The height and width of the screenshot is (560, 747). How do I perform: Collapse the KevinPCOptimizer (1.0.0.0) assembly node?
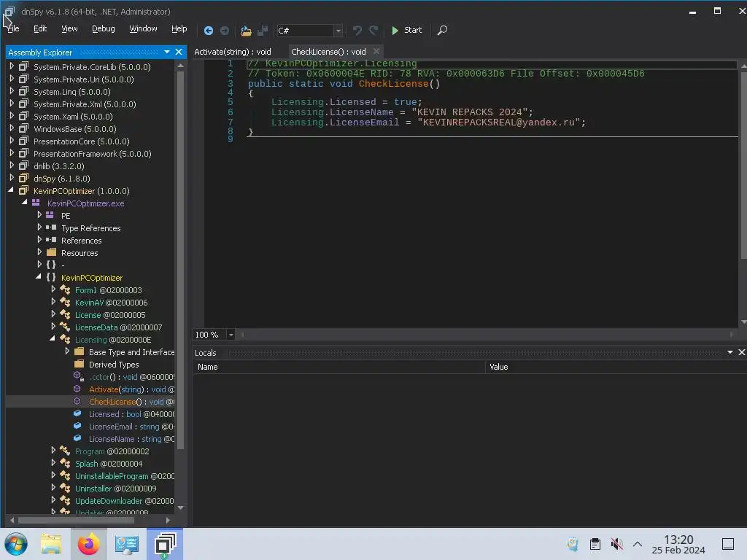[11, 190]
